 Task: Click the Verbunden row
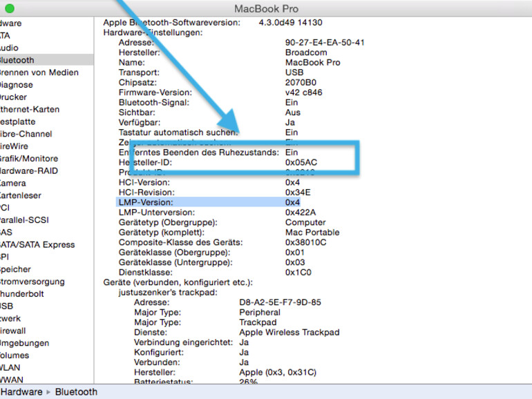point(191,362)
